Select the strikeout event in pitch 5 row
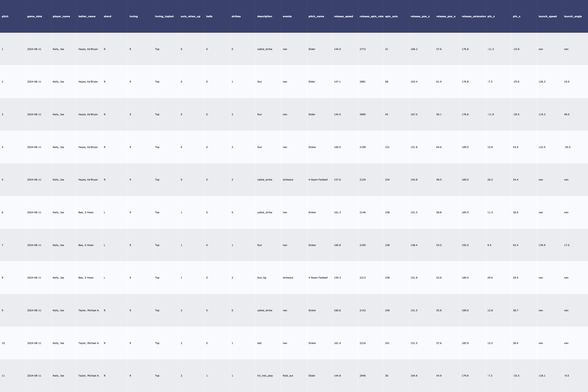Image resolution: width=588 pixels, height=392 pixels. point(288,180)
